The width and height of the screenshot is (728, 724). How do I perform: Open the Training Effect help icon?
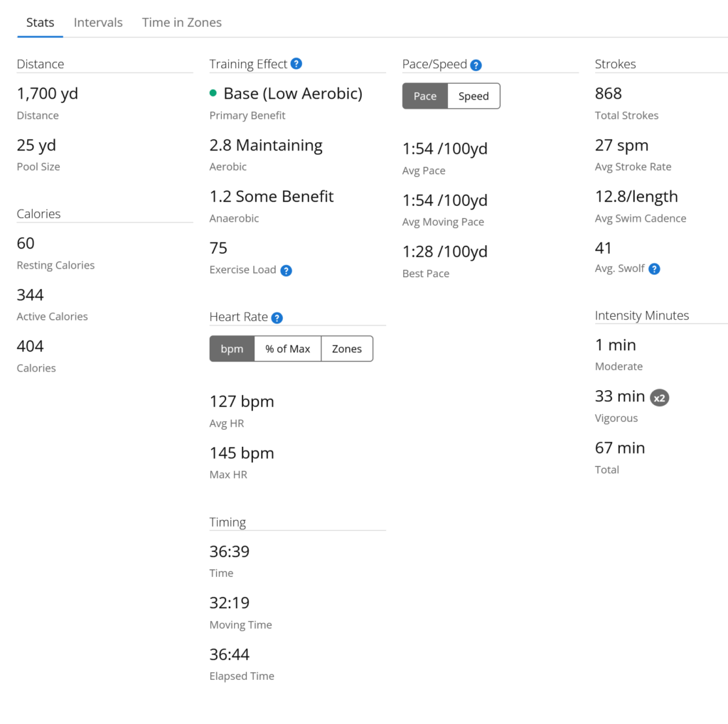tap(296, 64)
